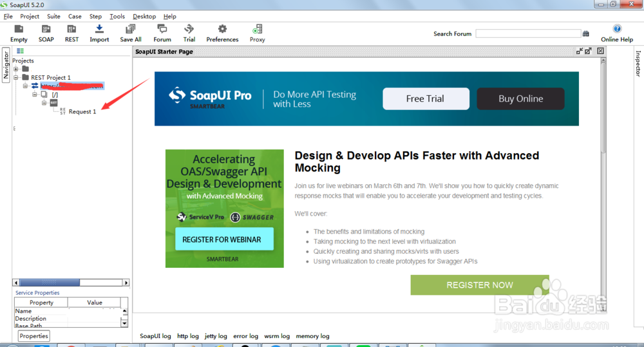Create an Empty project from the toolbar
This screenshot has width=644, height=347.
pyautogui.click(x=19, y=33)
